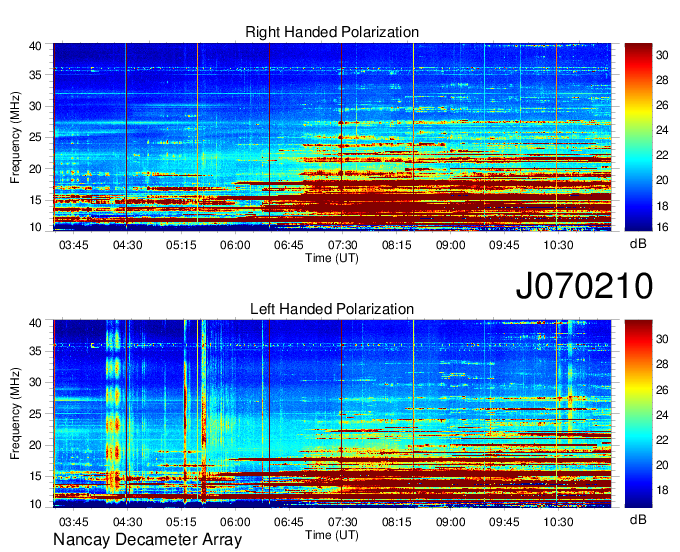680x552 pixels.
Task: Click the 24 dB tick on top colorbar
Action: (x=662, y=130)
